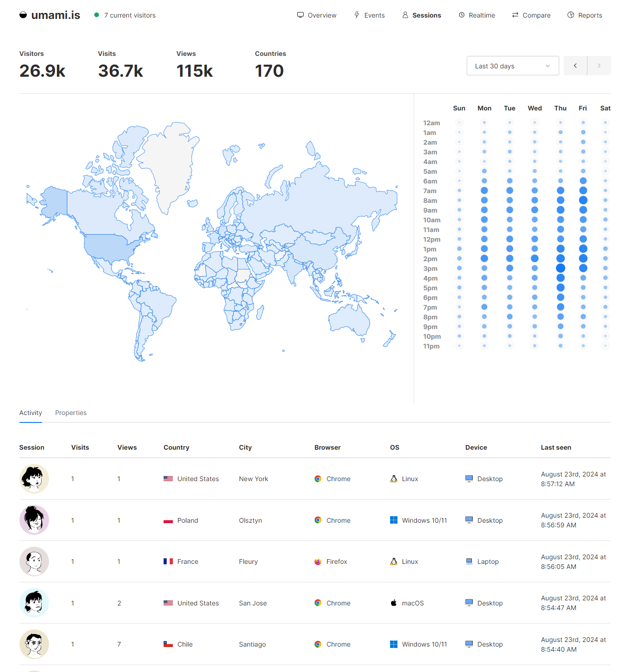Click the macOS apple icon
Image resolution: width=629 pixels, height=672 pixels.
394,603
